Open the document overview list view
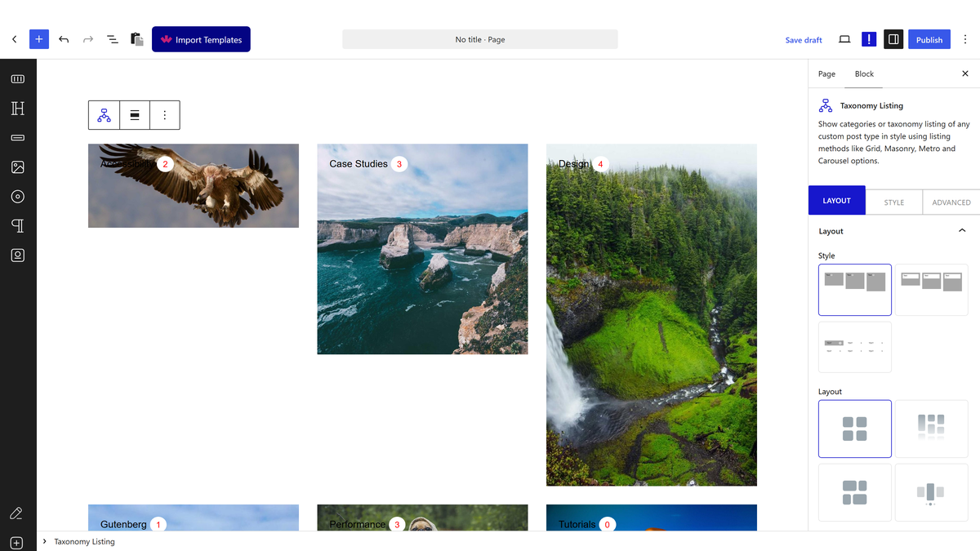 (113, 39)
